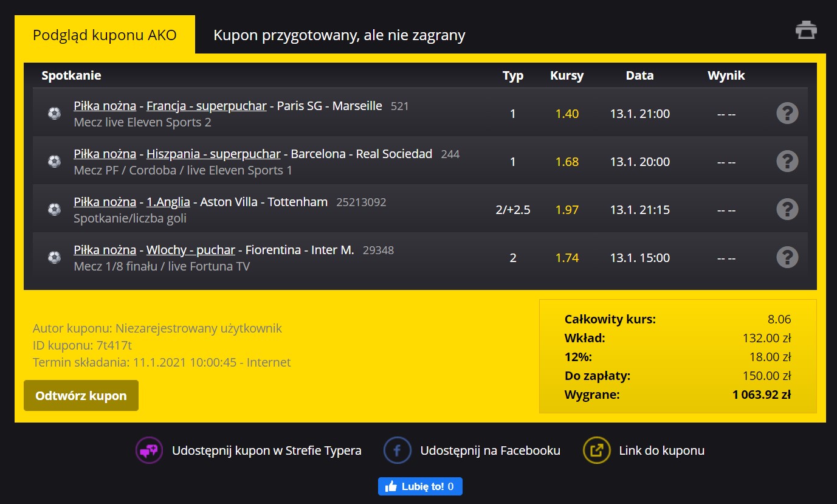Click the Data column header

point(640,75)
